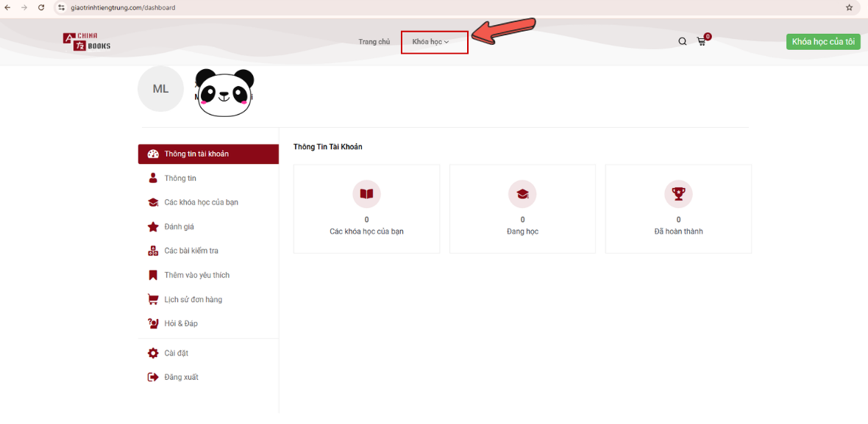Open the shopping cart icon

coord(702,42)
